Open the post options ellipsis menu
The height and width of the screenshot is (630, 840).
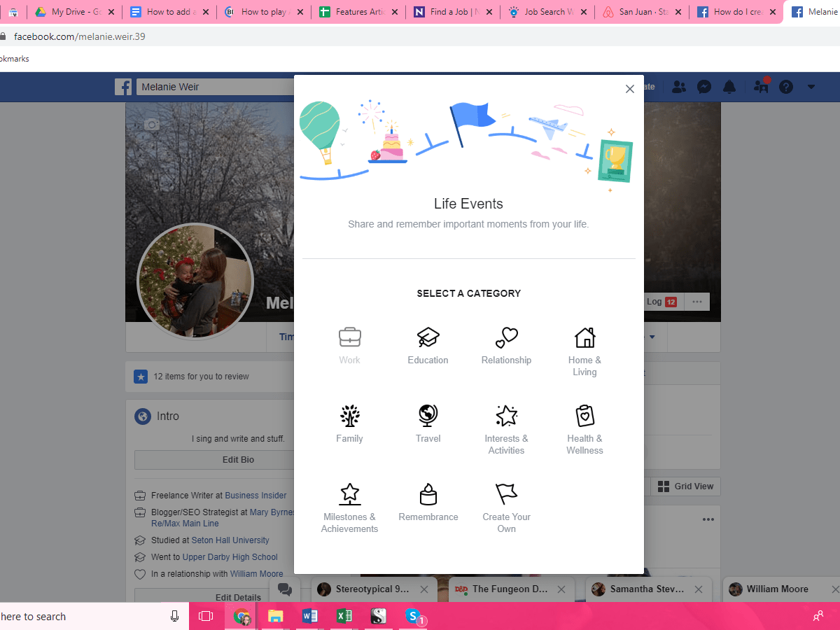click(708, 519)
